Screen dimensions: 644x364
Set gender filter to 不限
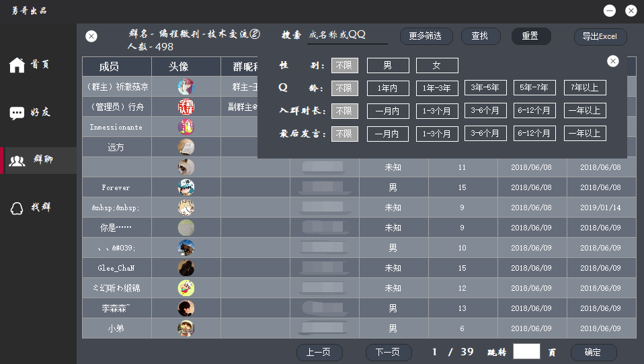[x=345, y=65]
